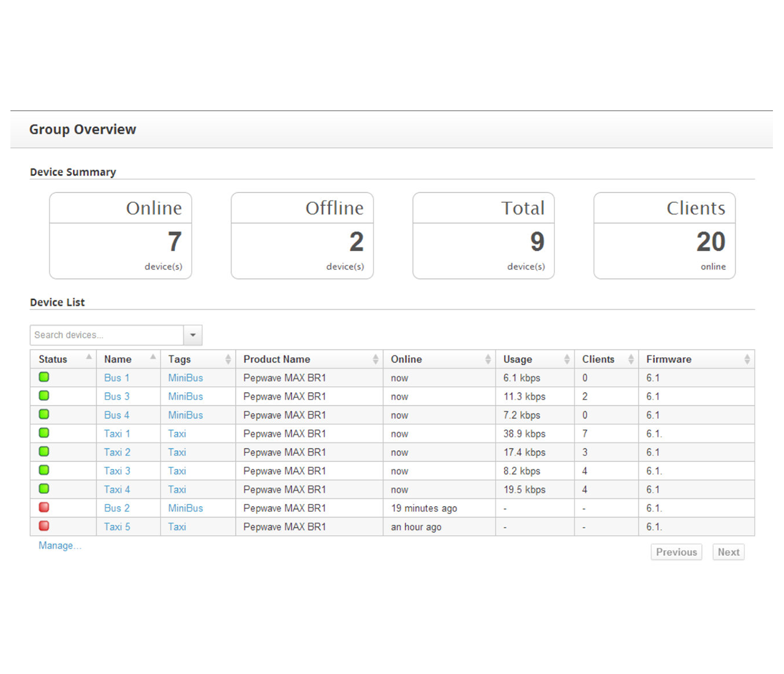The height and width of the screenshot is (674, 784).
Task: Sort by the Name column header
Action: [128, 359]
